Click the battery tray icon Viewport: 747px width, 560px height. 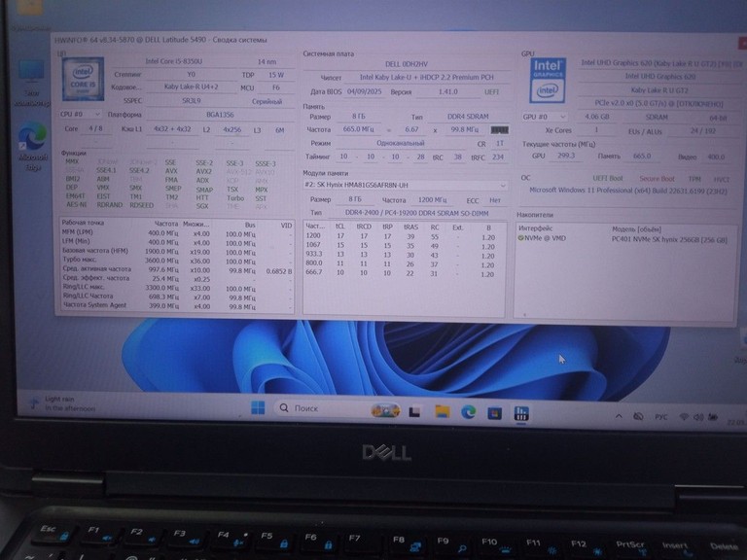tap(713, 417)
